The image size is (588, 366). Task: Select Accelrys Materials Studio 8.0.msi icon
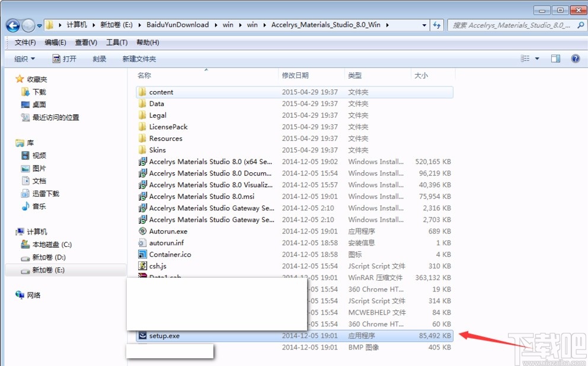[x=142, y=197]
